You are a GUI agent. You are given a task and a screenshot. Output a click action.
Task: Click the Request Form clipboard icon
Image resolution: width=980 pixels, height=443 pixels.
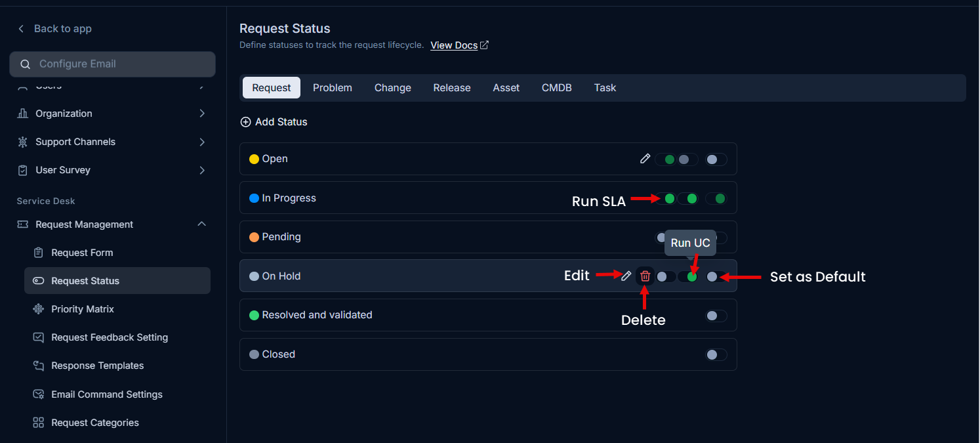39,253
